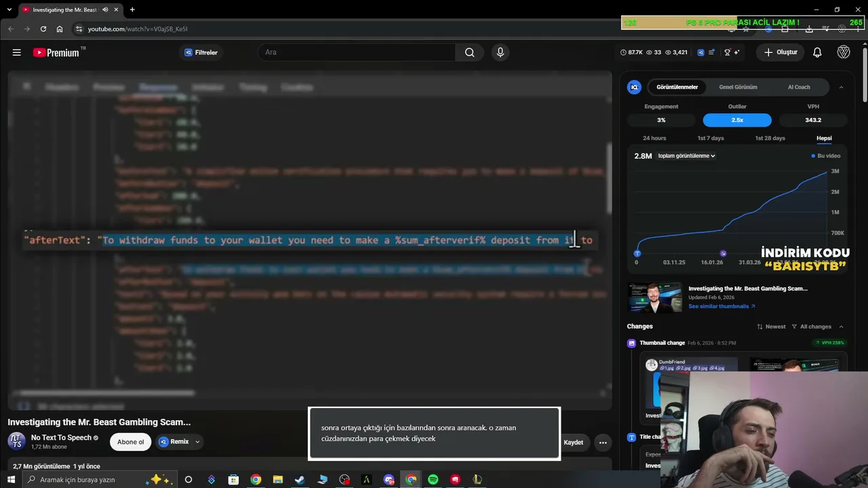Screen dimensions: 868x488
Task: Click the blue title-change marker on the chart
Action: click(637, 253)
